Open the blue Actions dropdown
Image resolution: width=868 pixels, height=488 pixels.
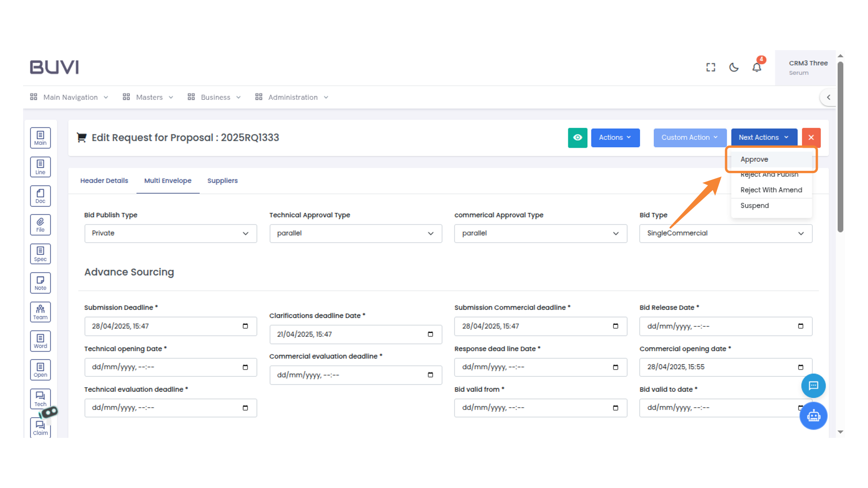[x=615, y=137]
